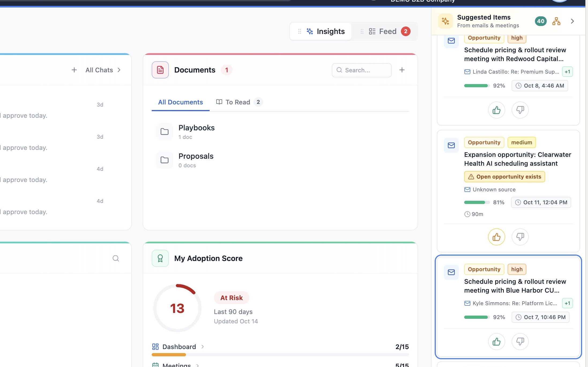Switch to Insights view
Screen dimensions: 588x367
point(321,31)
